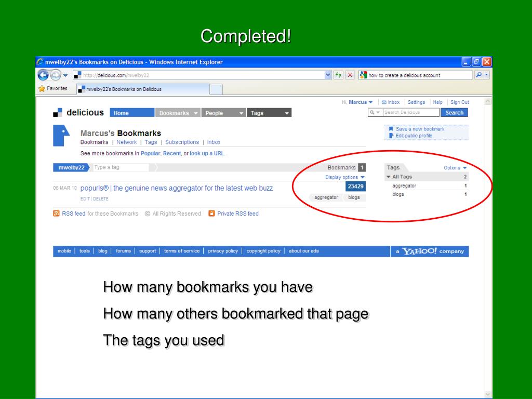532x399 pixels.
Task: Click the Help link
Action: 437,102
